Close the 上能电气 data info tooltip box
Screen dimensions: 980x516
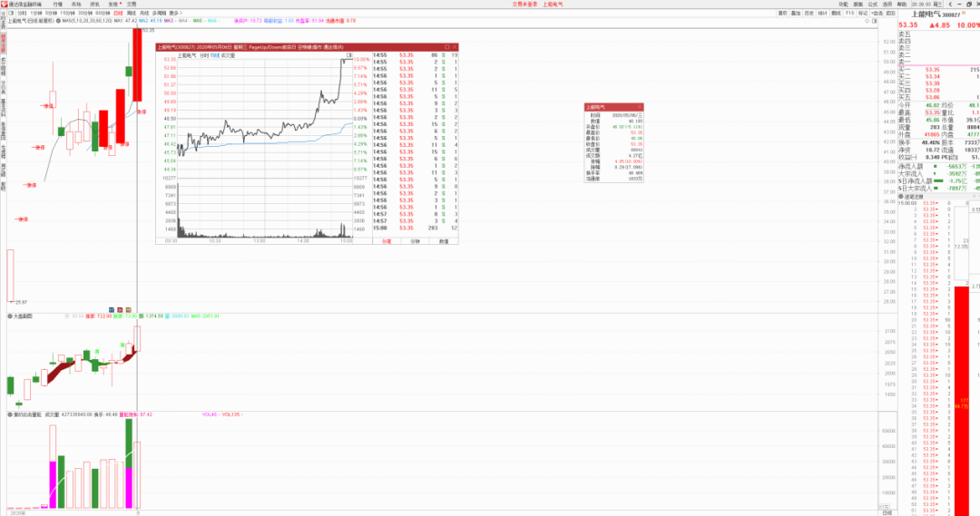point(640,107)
